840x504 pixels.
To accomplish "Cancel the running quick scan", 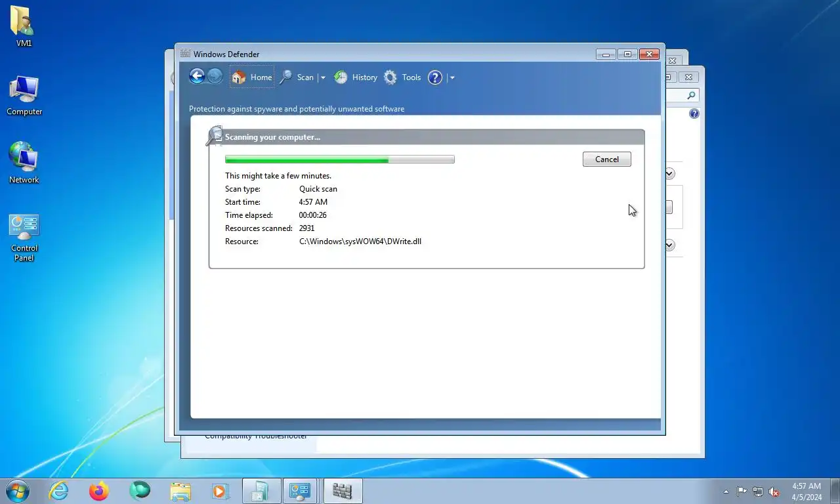I will pos(606,159).
